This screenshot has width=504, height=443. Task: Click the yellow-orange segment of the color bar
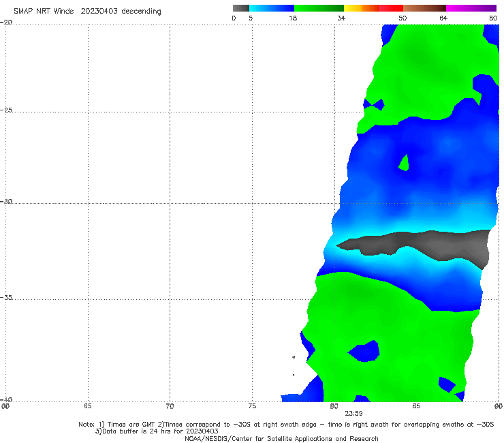(362, 8)
